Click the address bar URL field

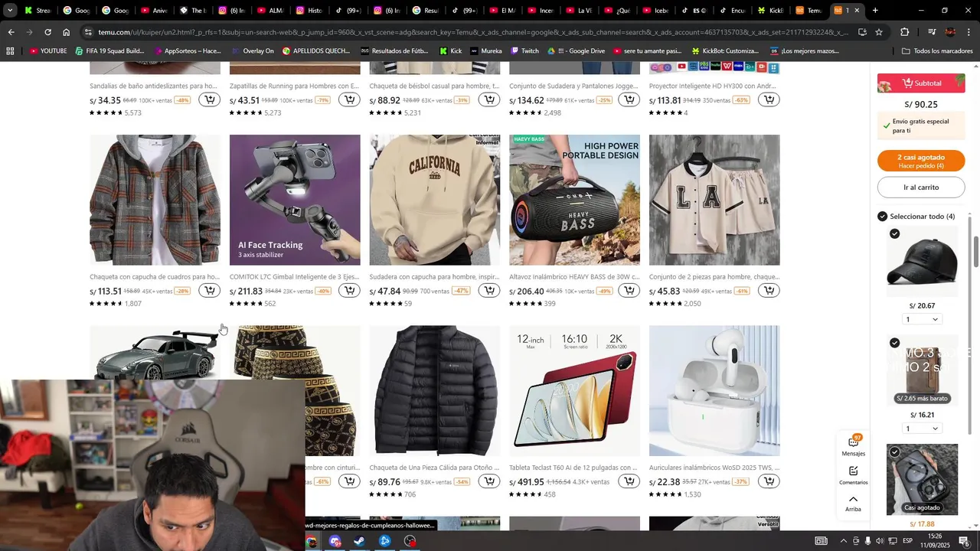tap(471, 32)
